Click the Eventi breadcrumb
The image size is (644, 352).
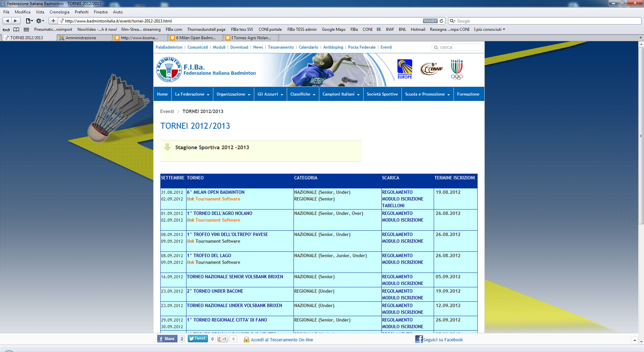click(167, 111)
